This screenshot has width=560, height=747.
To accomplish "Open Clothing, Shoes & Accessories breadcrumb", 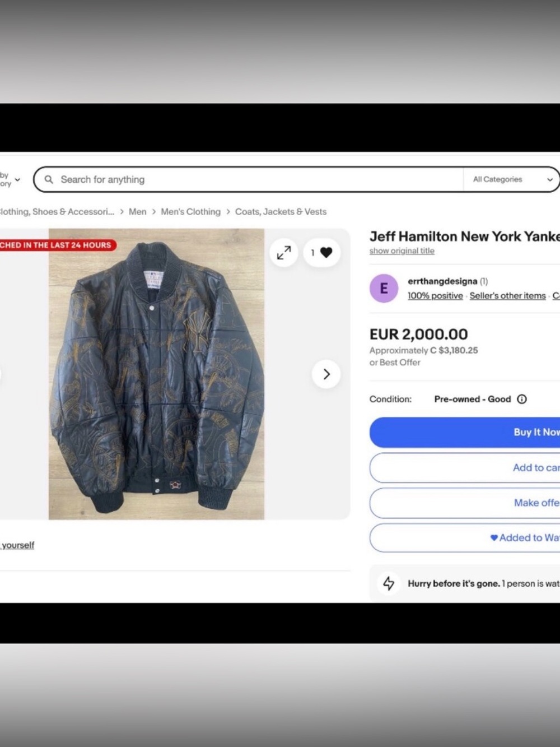I will [57, 212].
